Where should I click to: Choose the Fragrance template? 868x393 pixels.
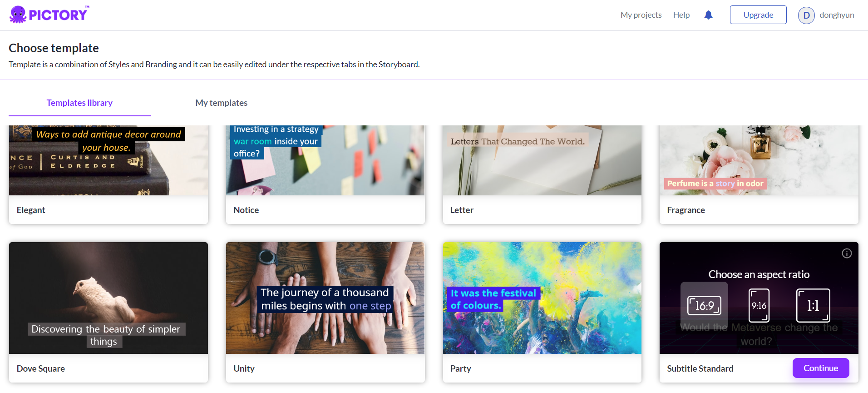[x=759, y=174]
